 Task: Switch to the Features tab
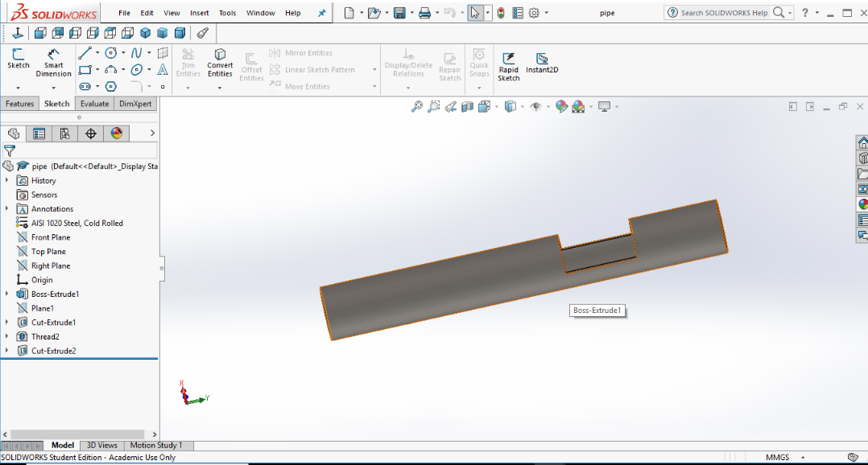point(20,104)
